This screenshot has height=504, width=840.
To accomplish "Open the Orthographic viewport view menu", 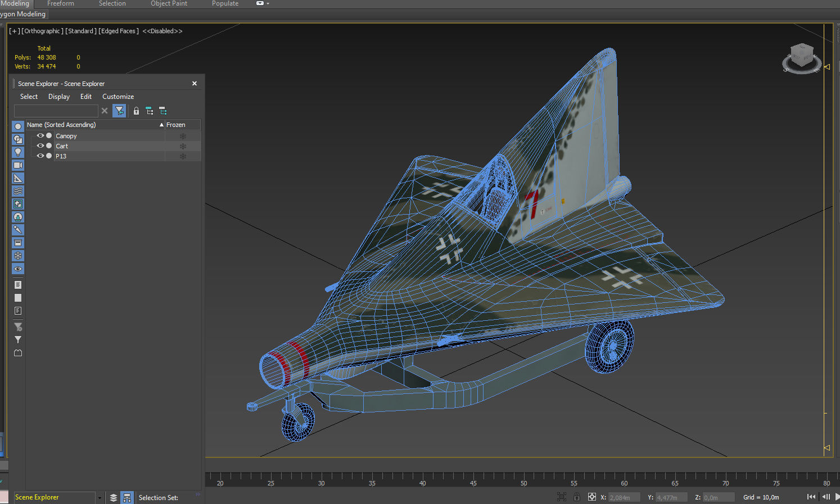I will (x=43, y=31).
